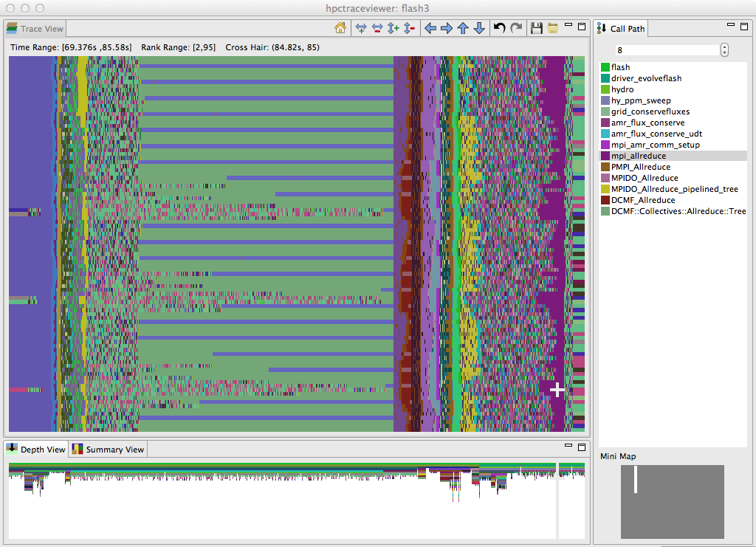Move the trace view down
Viewport: 756px width, 547px height.
[479, 29]
